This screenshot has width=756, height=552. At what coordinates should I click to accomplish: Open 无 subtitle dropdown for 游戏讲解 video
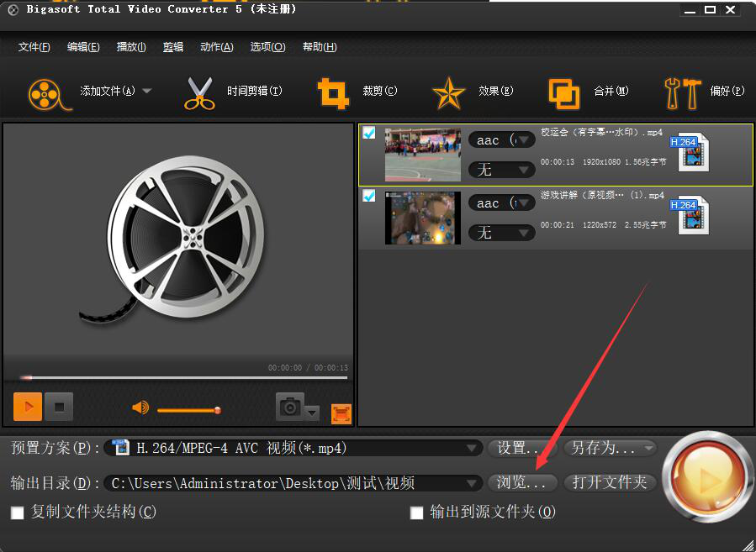(501, 233)
